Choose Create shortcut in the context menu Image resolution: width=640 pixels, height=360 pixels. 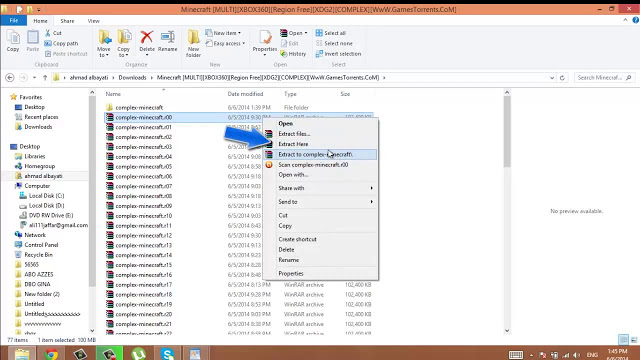pyautogui.click(x=321, y=239)
